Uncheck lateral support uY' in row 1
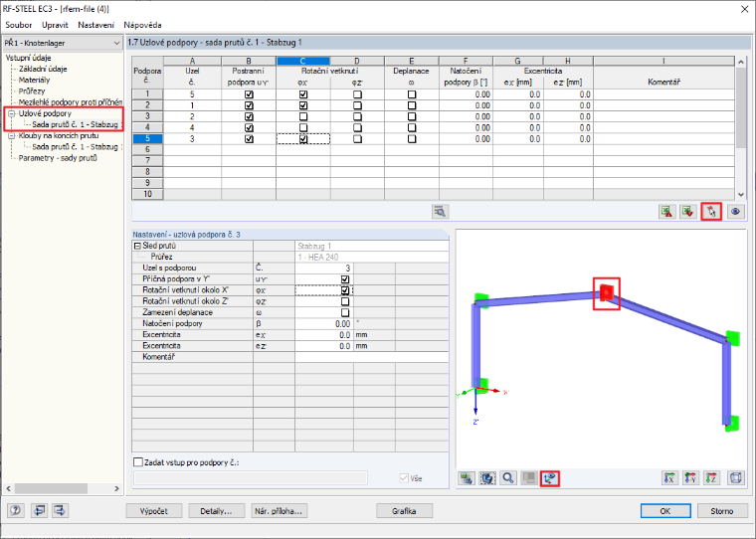 click(249, 94)
